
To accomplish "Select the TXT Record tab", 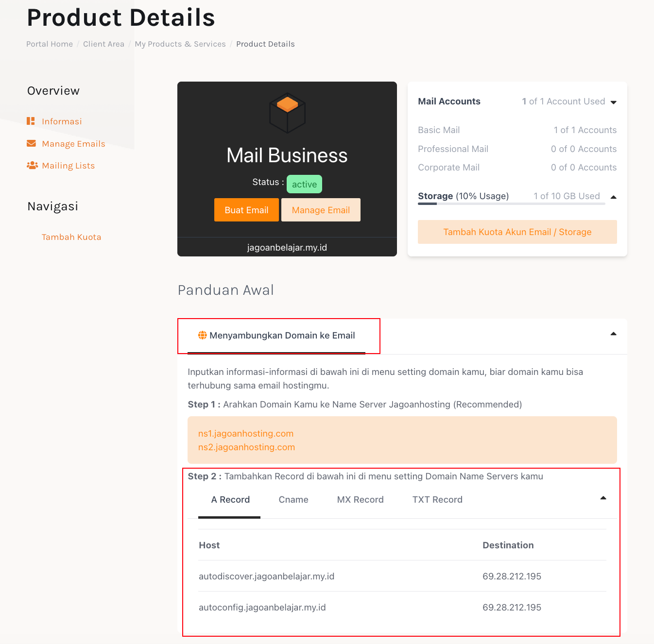I will (437, 500).
